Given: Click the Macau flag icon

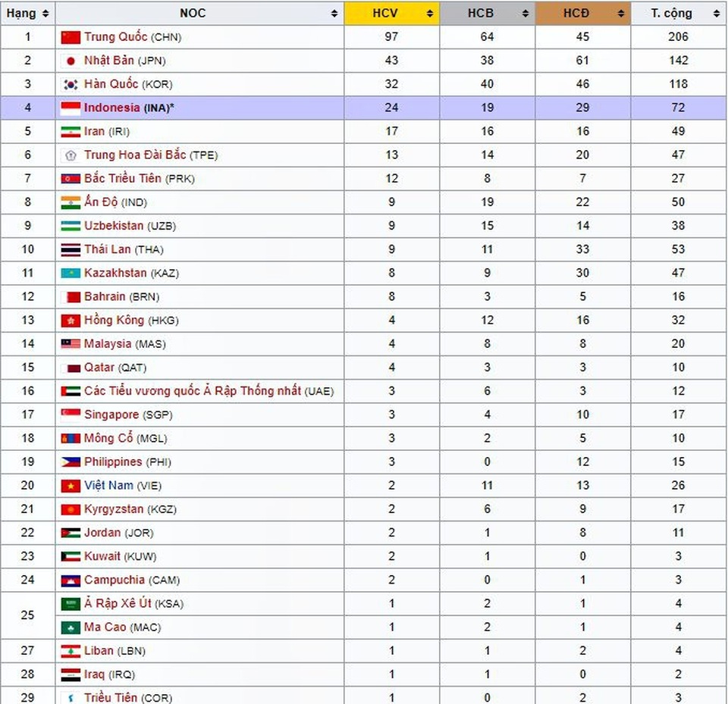Looking at the screenshot, I should click(x=71, y=628).
